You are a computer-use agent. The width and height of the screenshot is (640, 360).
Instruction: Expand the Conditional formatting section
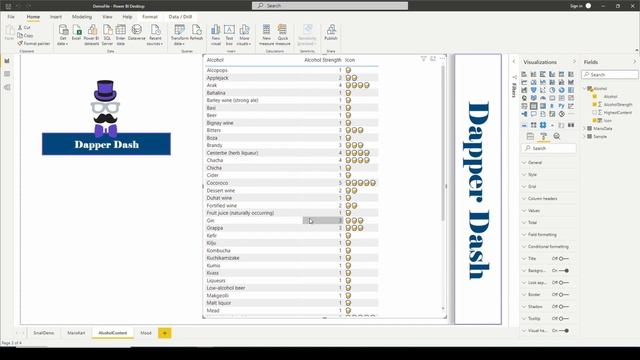pyautogui.click(x=549, y=247)
